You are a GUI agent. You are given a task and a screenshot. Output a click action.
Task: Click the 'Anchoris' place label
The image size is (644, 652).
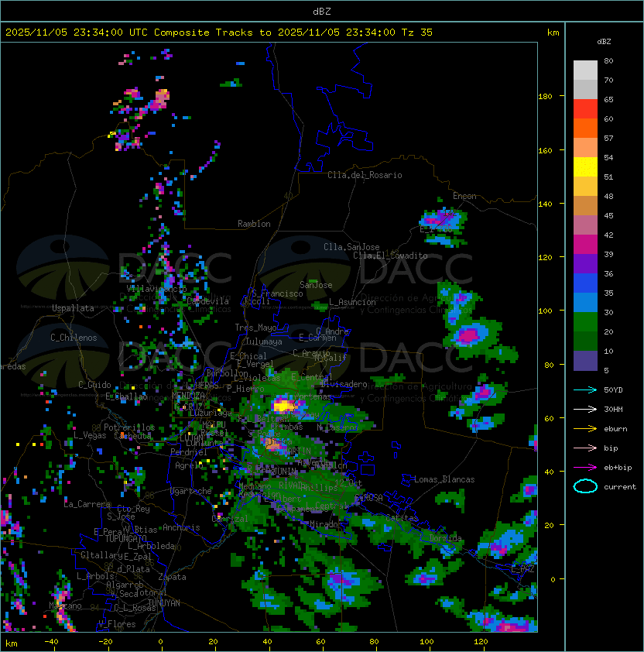tap(181, 527)
